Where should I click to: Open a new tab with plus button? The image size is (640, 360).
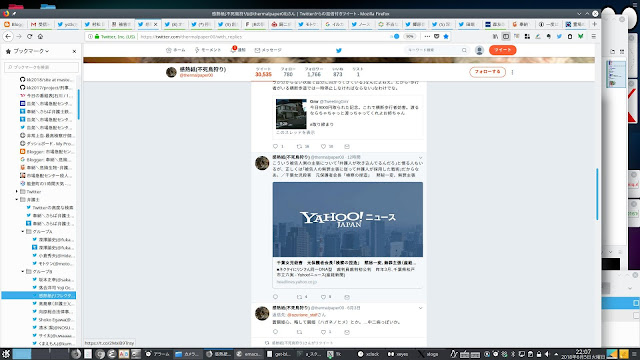coord(594,24)
